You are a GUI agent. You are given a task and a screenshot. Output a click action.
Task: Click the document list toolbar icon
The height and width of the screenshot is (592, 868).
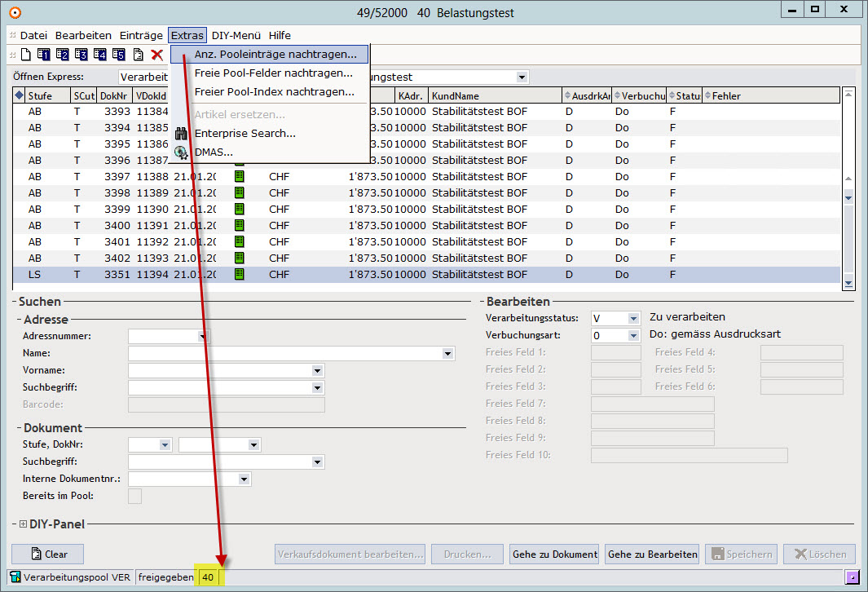click(x=139, y=55)
